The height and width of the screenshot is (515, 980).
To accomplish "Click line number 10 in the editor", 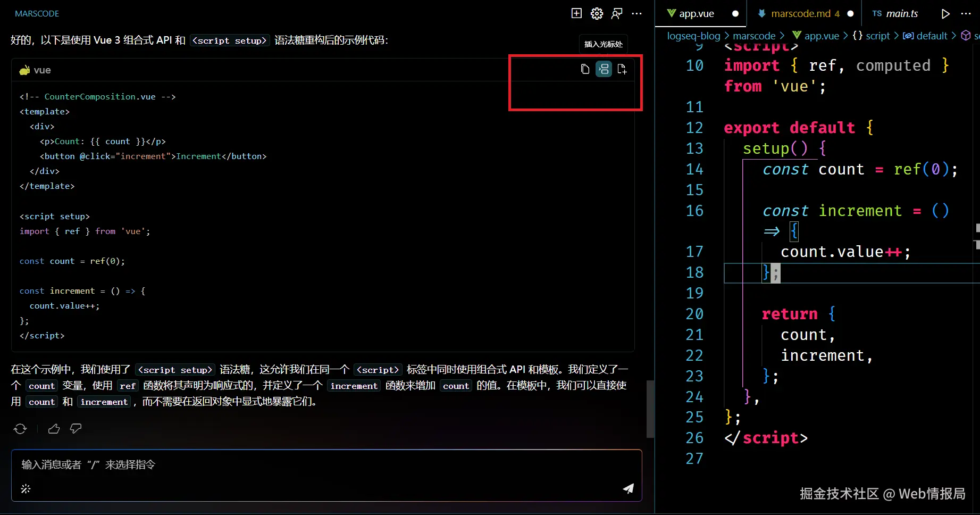I will (694, 65).
